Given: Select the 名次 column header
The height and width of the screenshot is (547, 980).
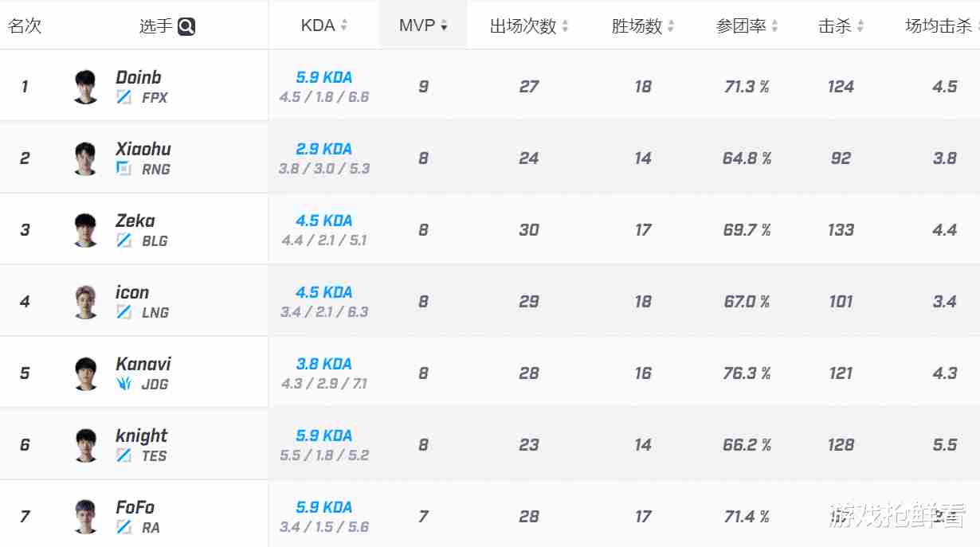Looking at the screenshot, I should [x=25, y=25].
